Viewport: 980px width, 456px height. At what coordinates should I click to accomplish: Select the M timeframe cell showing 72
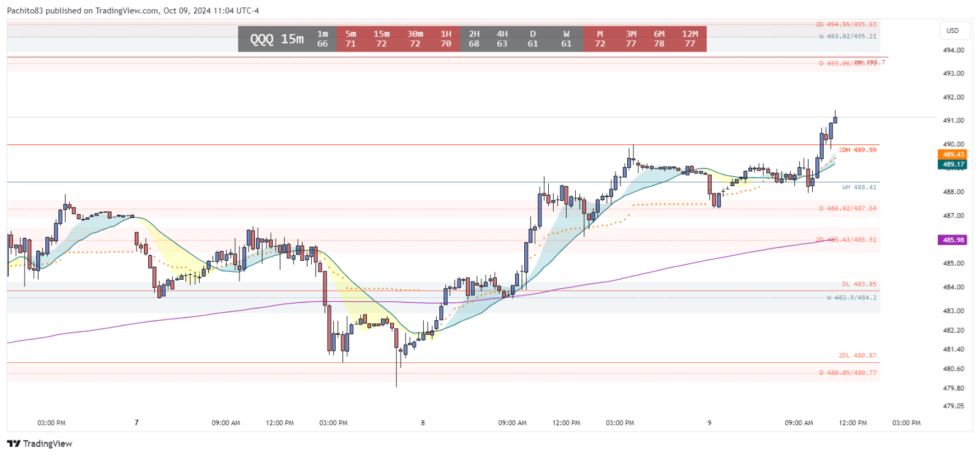coord(600,39)
